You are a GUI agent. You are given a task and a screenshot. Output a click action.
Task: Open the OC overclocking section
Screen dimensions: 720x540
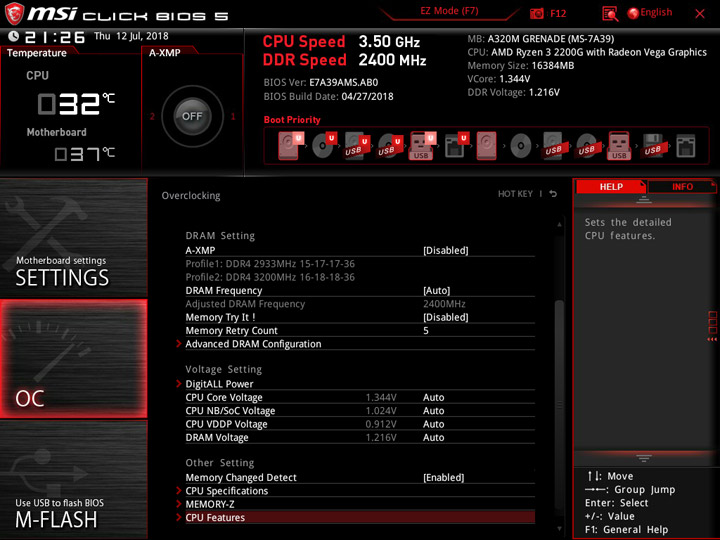73,359
